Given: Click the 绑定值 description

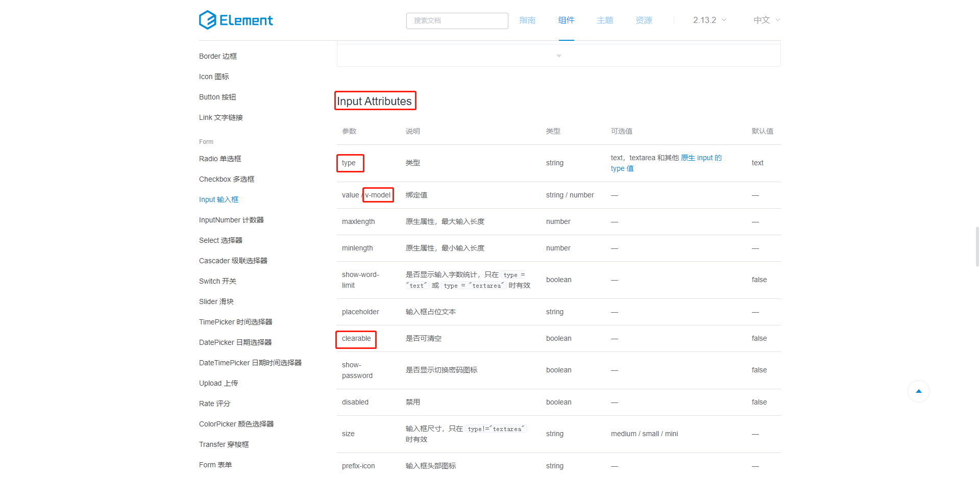Looking at the screenshot, I should [x=416, y=195].
